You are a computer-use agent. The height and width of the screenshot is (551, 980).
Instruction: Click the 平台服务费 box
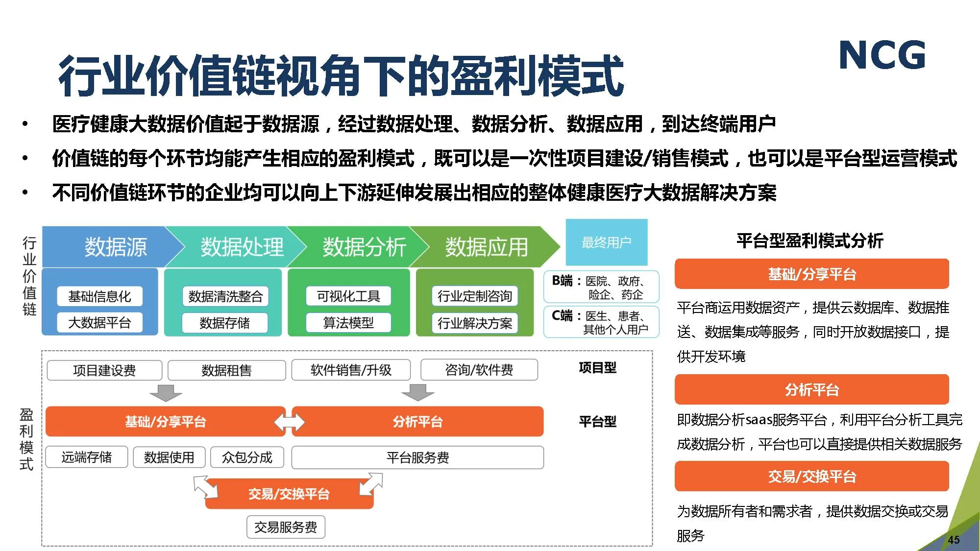pos(417,457)
